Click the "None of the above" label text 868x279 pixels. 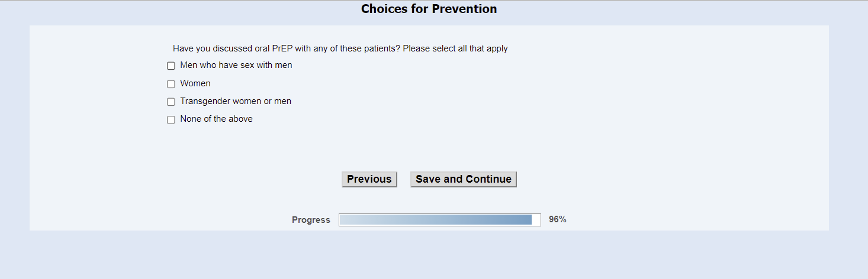pyautogui.click(x=216, y=119)
